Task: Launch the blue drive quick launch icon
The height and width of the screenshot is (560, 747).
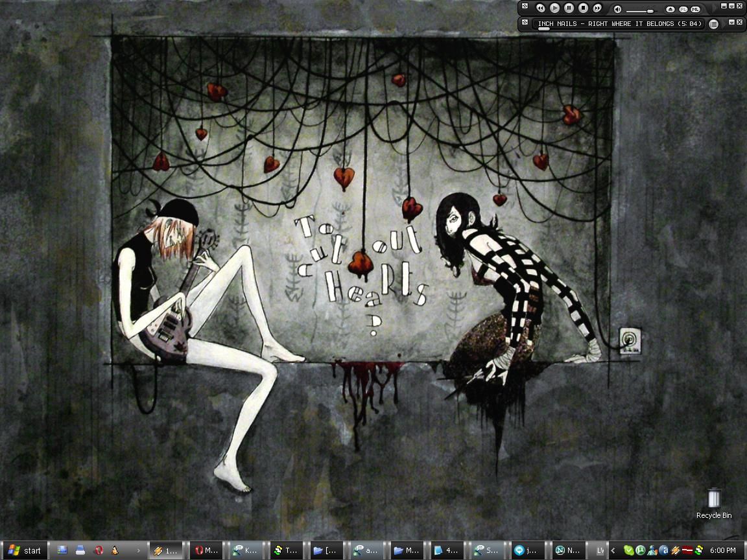Action: (x=80, y=550)
